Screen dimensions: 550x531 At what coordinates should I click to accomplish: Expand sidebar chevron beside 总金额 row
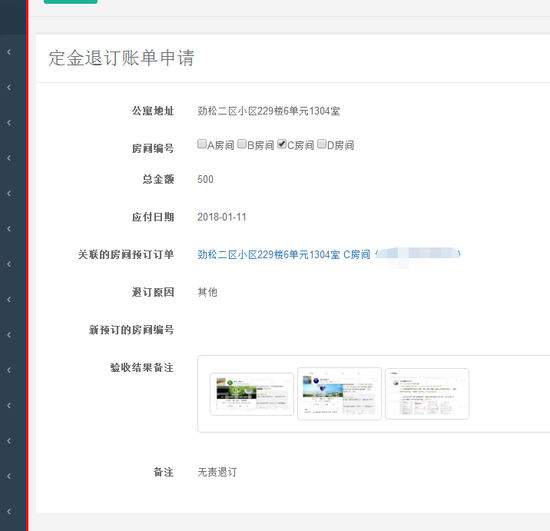[9, 193]
